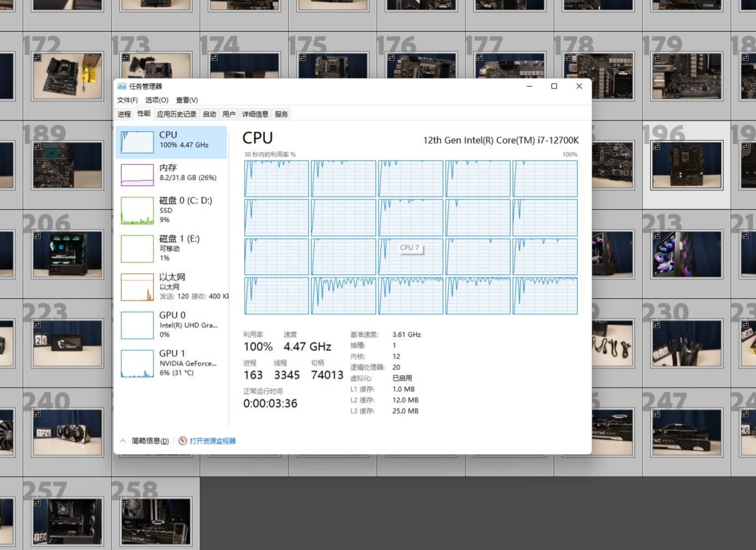
Task: Open the 查看(V) menu
Action: [x=186, y=100]
